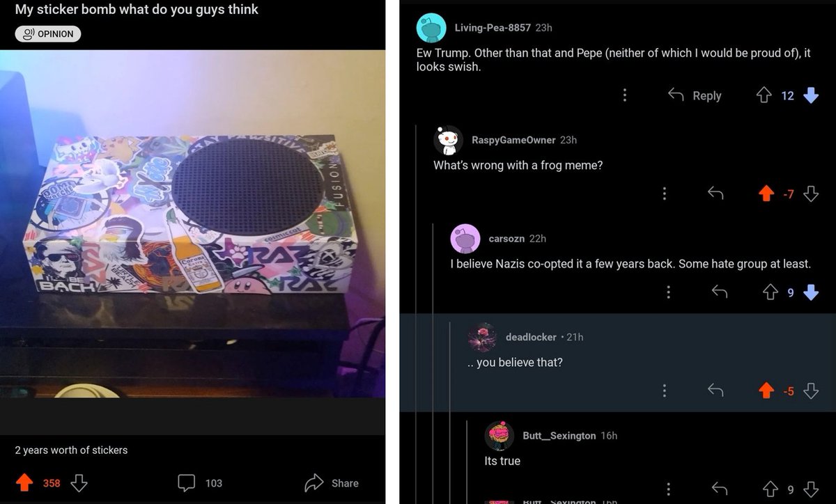
Task: Open options menu on Living-Pea-8857's comment
Action: (624, 95)
